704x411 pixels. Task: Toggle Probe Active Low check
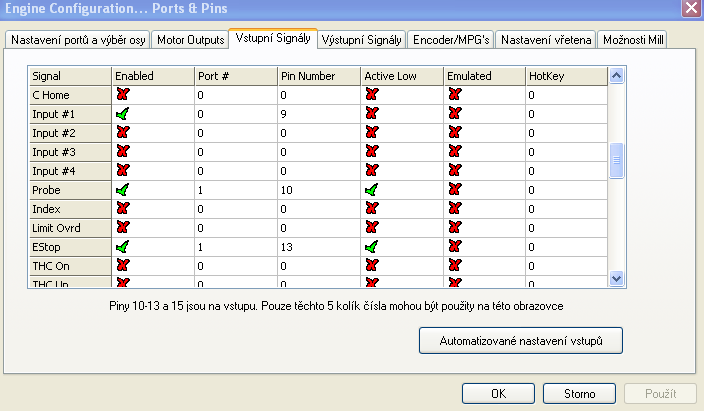(x=373, y=189)
